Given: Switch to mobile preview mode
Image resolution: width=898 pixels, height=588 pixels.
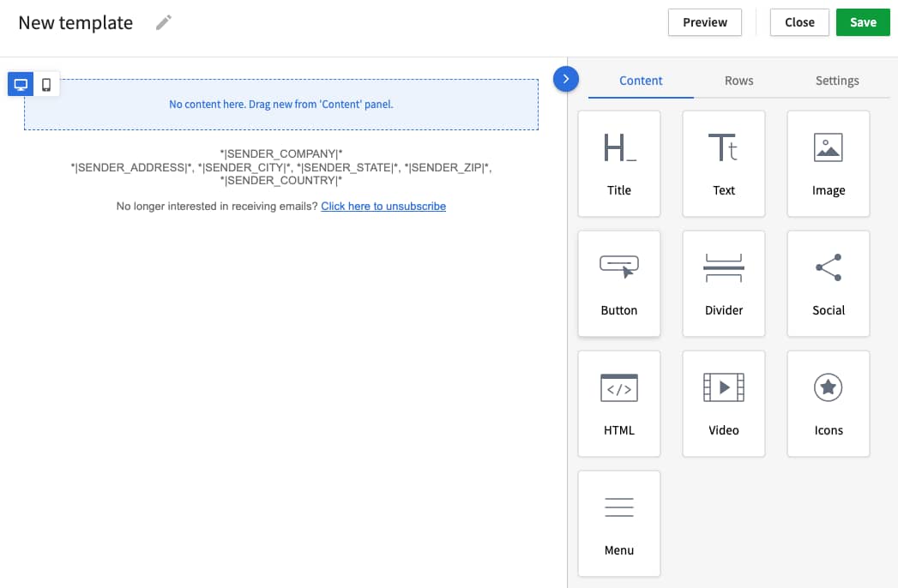Looking at the screenshot, I should click(46, 84).
